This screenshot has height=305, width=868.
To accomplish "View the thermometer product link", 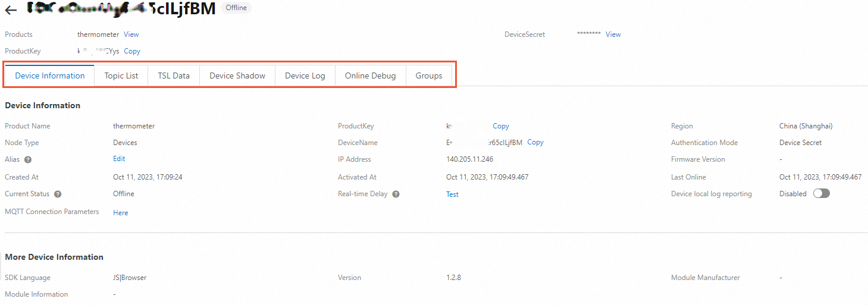I will click(131, 34).
